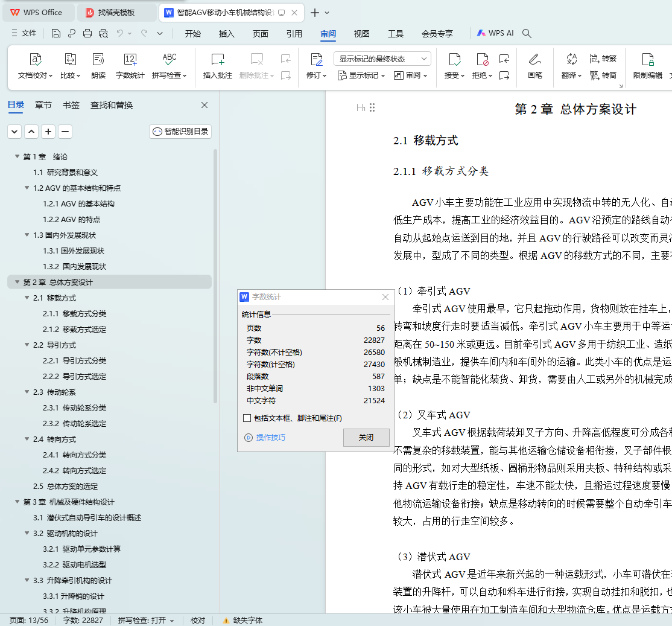Go to 1.1 研究背景和意义 heading
Screen dimensions: 672x626
[66, 173]
